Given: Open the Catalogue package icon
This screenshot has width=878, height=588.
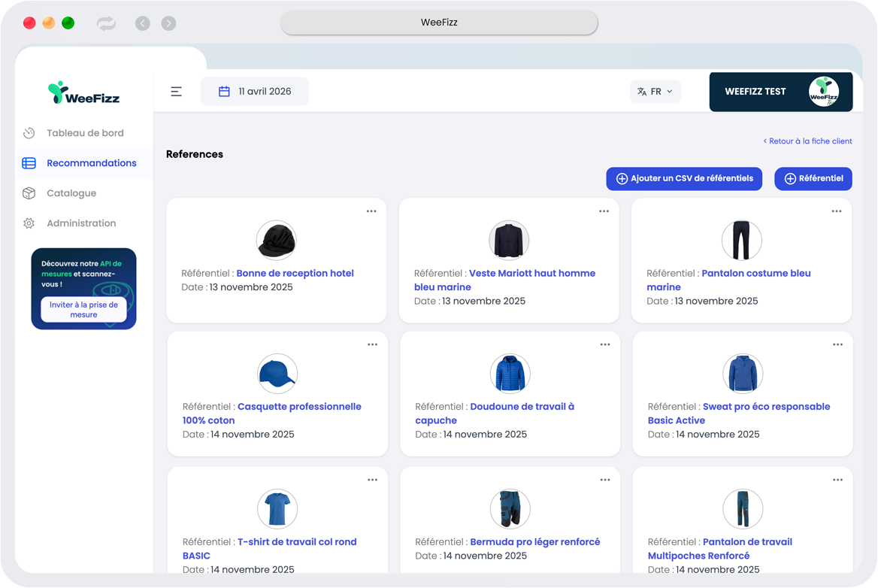Looking at the screenshot, I should tap(28, 192).
